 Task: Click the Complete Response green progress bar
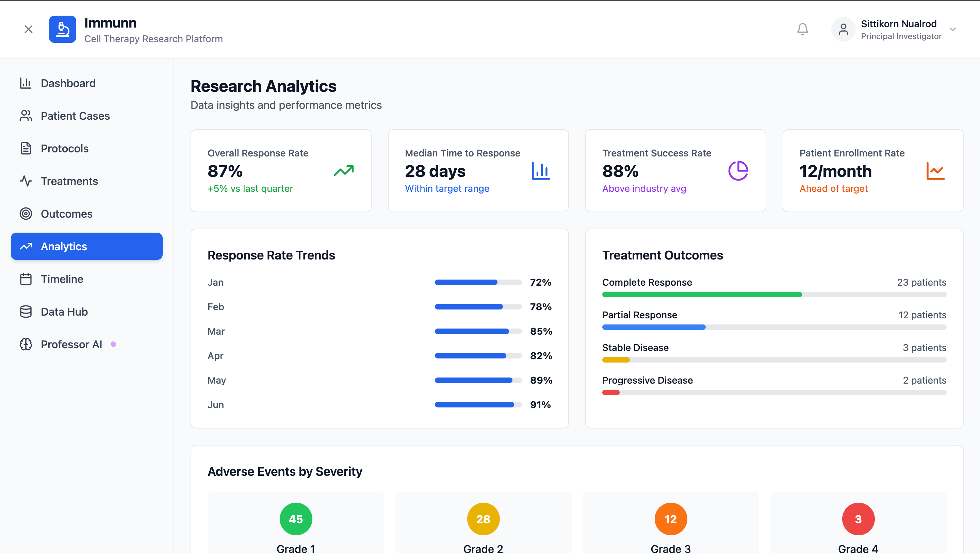[702, 295]
